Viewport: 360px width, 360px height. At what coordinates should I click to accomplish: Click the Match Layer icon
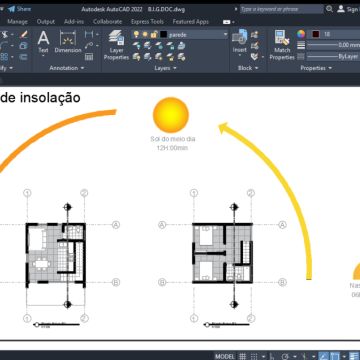point(181,57)
